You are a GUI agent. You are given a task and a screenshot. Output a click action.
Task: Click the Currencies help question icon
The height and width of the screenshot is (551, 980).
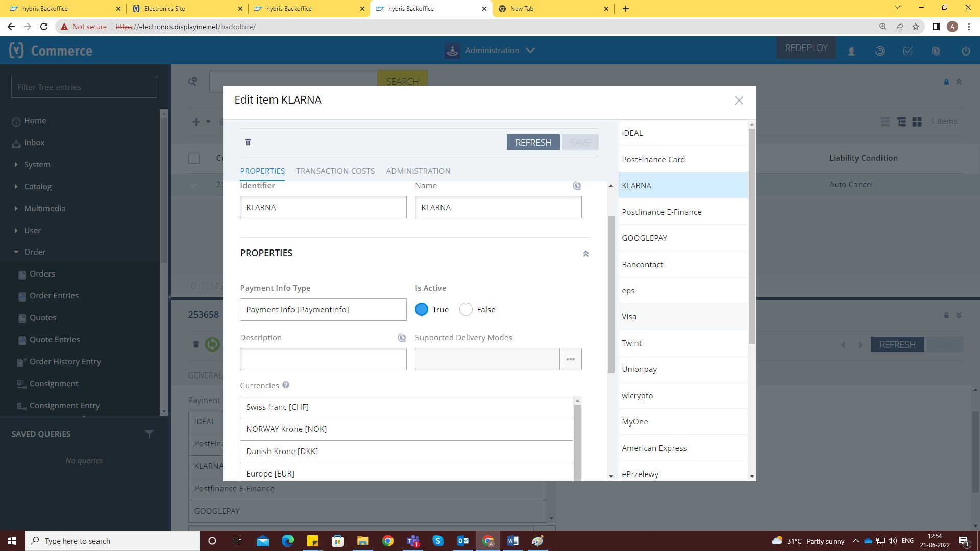point(286,385)
